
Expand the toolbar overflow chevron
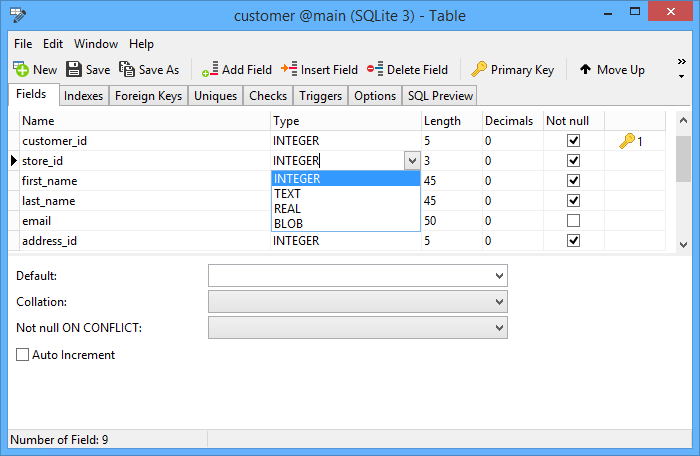click(x=681, y=68)
